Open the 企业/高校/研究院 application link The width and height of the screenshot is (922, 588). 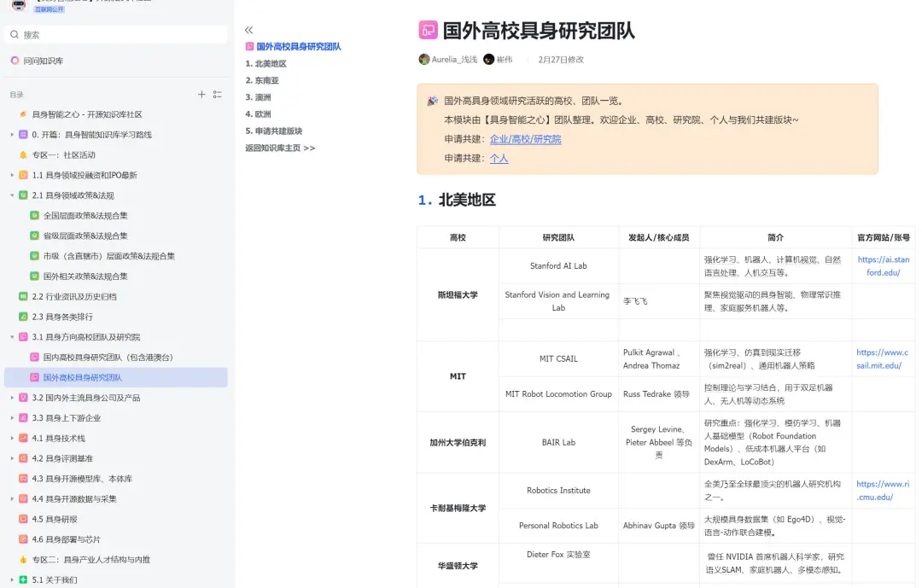click(526, 139)
